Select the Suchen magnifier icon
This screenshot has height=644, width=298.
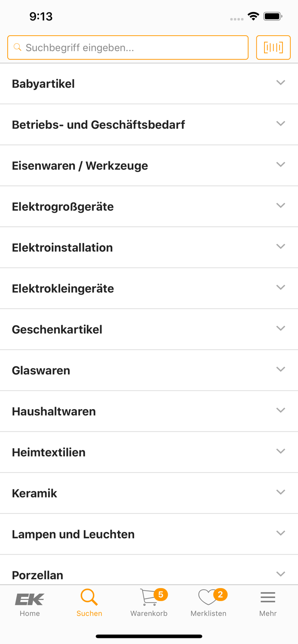pyautogui.click(x=89, y=597)
